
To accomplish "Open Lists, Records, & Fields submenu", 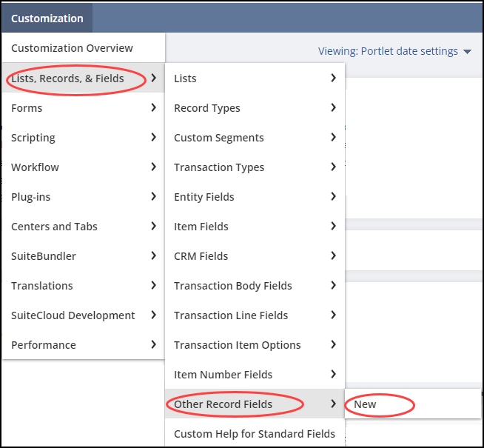I will (67, 78).
